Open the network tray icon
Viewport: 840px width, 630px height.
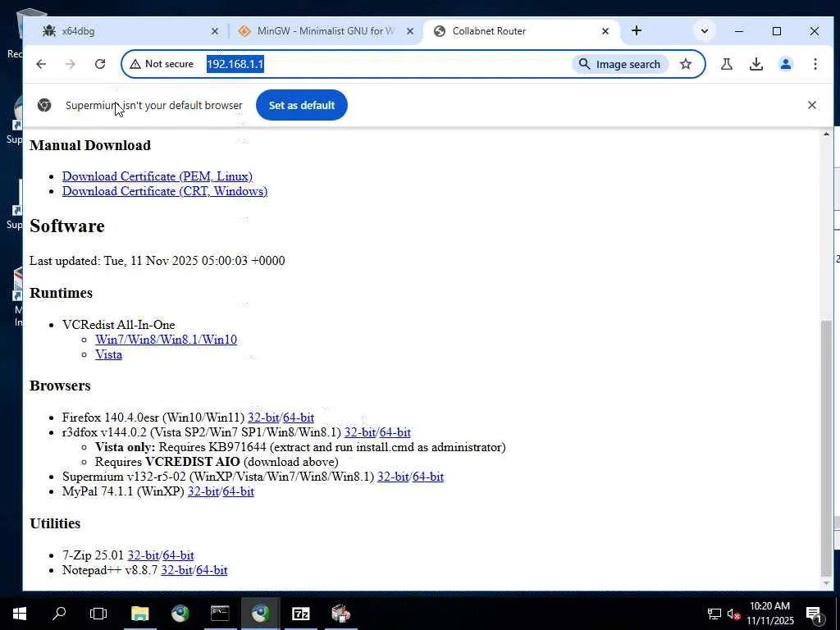coord(714,614)
